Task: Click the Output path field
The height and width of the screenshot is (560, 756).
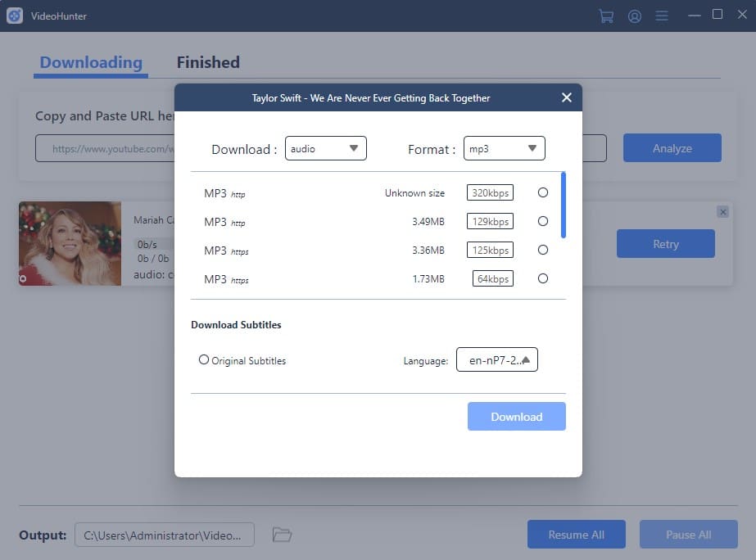Action: [x=165, y=535]
